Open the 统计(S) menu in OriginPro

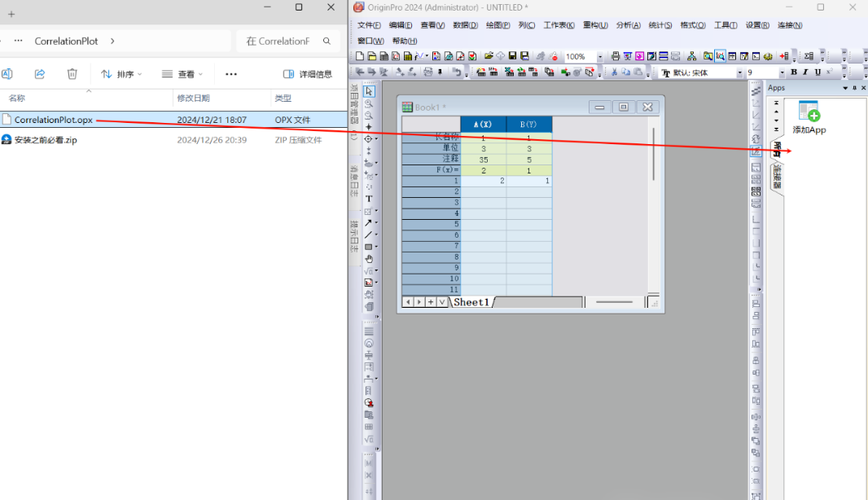[x=660, y=25]
